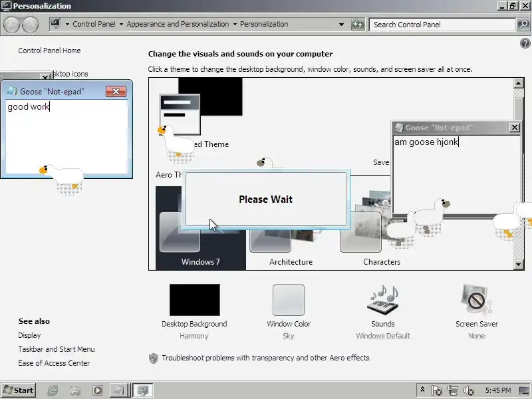532x399 pixels.
Task: Click the Windows Explorer taskbar icon
Action: click(x=75, y=390)
